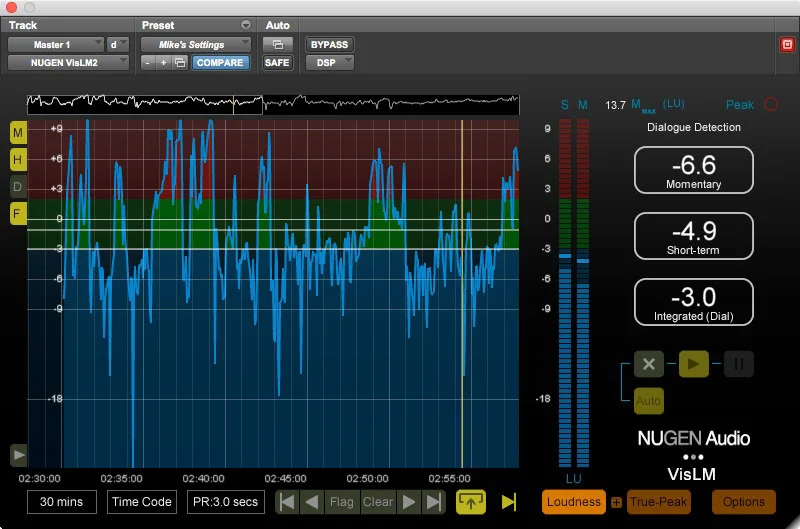Click the PR:3.0 secs field

click(x=226, y=502)
